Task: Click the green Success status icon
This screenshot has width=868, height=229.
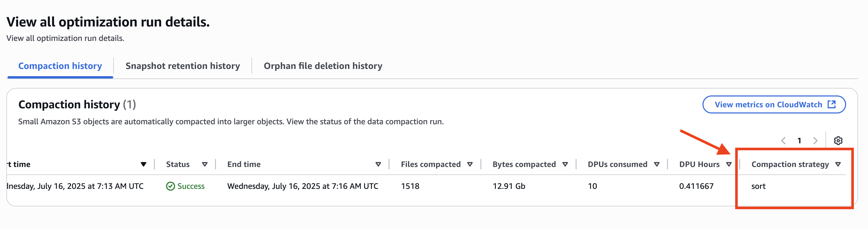Action: click(170, 186)
